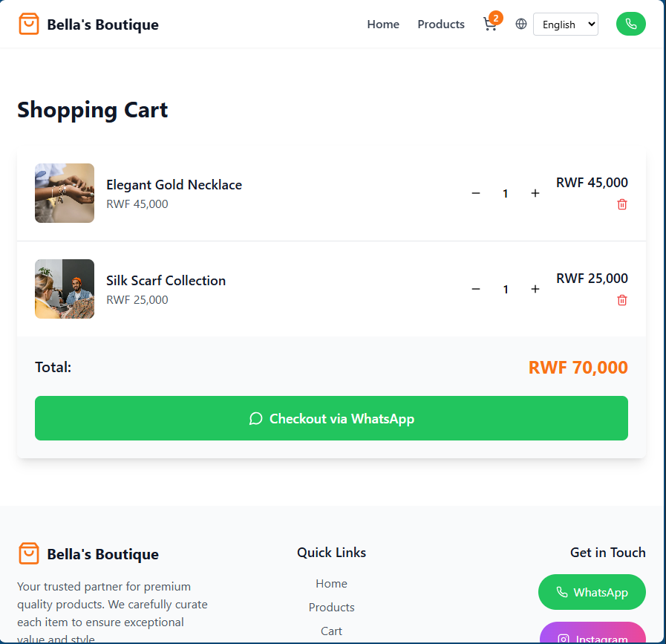
Task: Decrease quantity of Silk Scarf Collection
Action: [476, 289]
